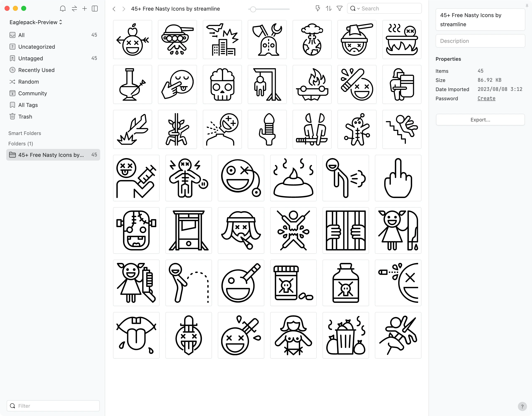Click the back navigation arrow
Image resolution: width=532 pixels, height=416 pixels.
pos(115,9)
